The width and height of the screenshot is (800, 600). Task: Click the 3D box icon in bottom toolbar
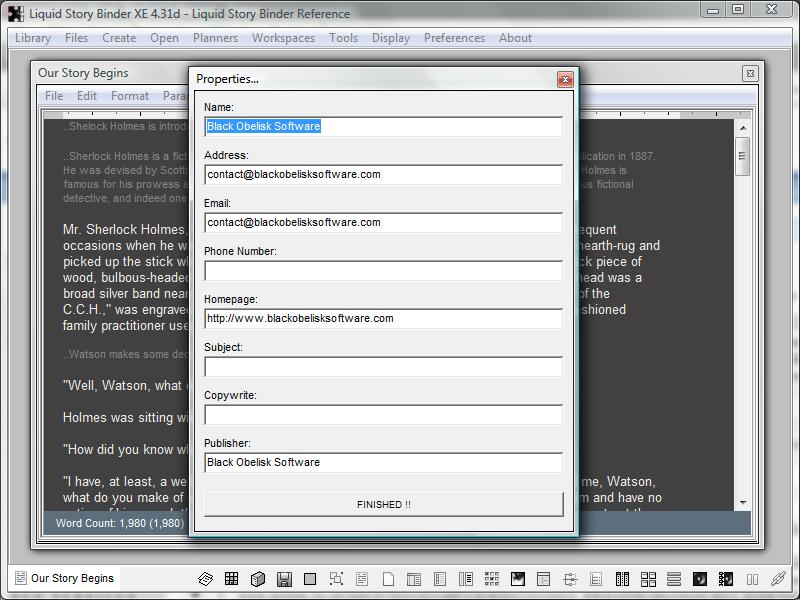(x=258, y=579)
